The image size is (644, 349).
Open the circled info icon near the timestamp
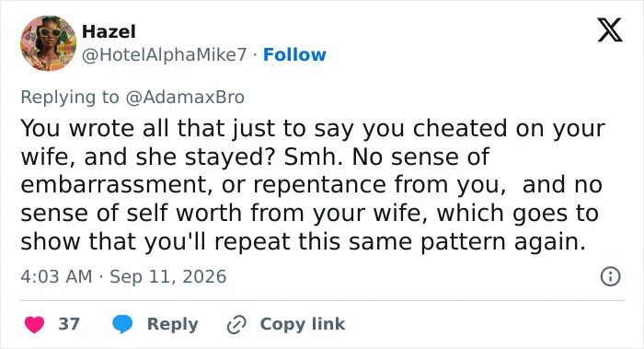pyautogui.click(x=610, y=276)
